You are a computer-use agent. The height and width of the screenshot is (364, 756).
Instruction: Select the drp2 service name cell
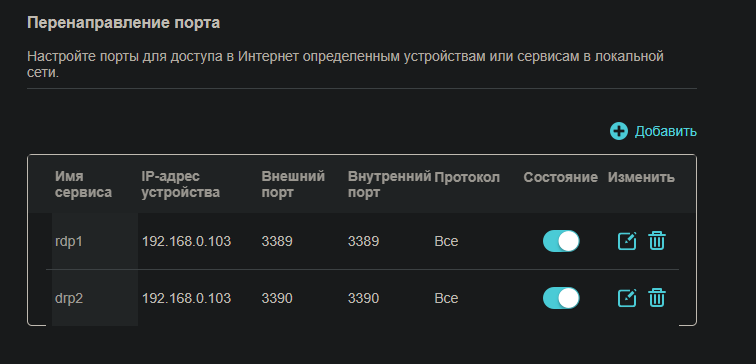point(69,298)
